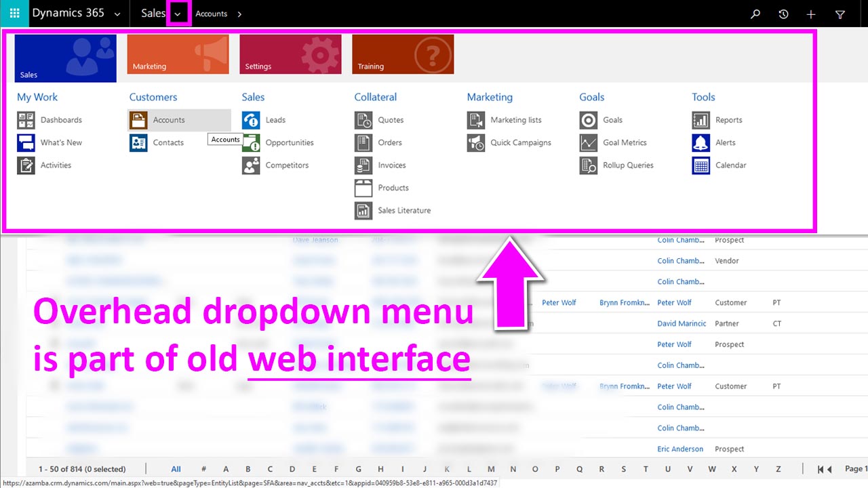Open Sales Literature menu entry
868x488 pixels.
click(404, 211)
